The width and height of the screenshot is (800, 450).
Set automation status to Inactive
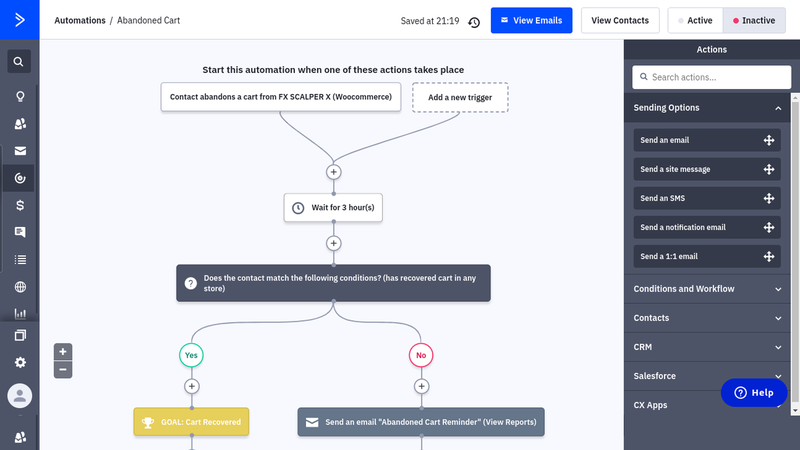click(754, 20)
